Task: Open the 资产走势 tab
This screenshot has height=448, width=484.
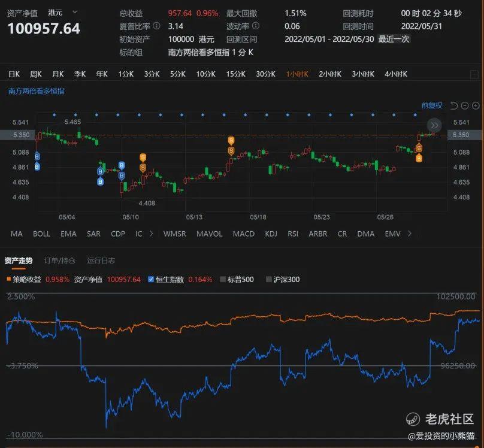Action: point(18,261)
